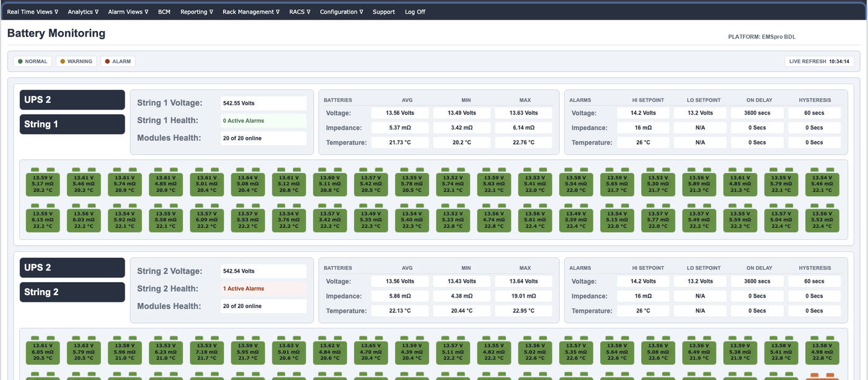Toggle the NORMAL status filter
The height and width of the screenshot is (380, 868).
pos(33,61)
